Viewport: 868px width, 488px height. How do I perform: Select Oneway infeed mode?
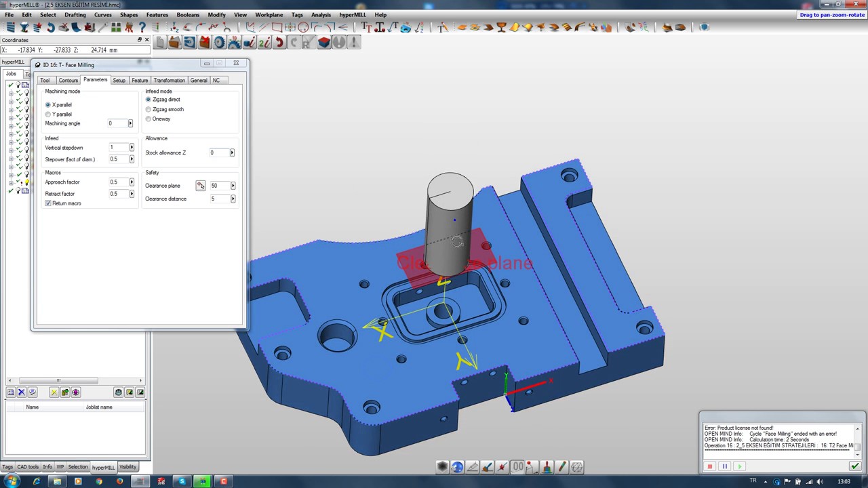[149, 119]
